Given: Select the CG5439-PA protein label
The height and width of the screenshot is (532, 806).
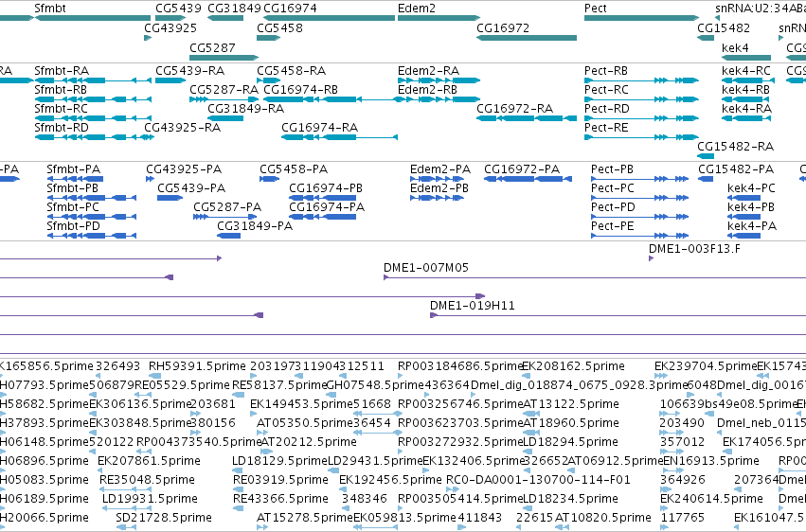Looking at the screenshot, I should (x=191, y=188).
